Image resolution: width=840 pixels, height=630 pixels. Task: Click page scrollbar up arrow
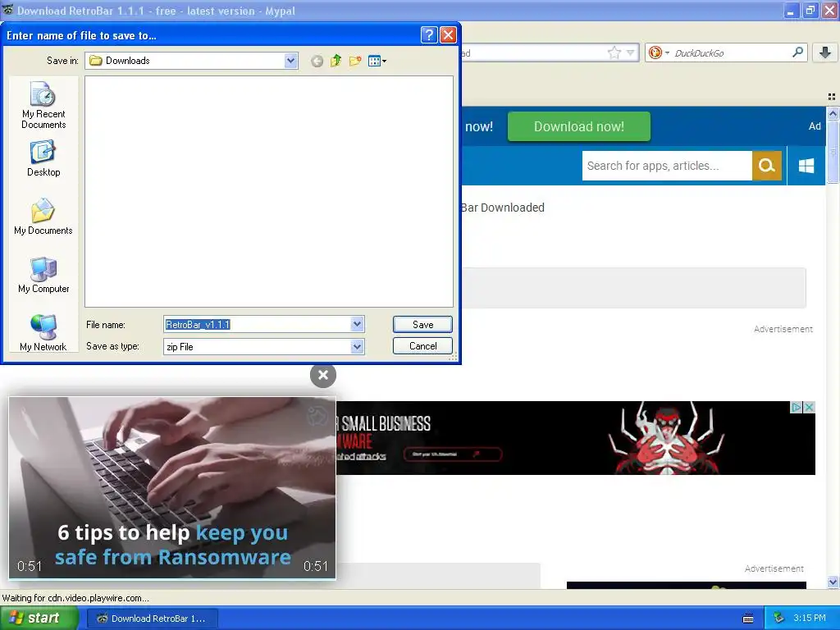tap(833, 113)
